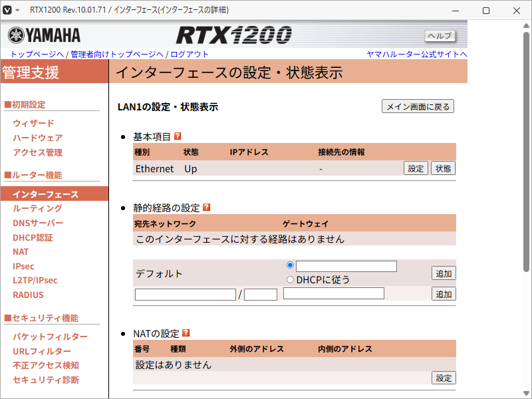532x399 pixels.
Task: Expand the title bar dropdown arrow
Action: pos(17,10)
